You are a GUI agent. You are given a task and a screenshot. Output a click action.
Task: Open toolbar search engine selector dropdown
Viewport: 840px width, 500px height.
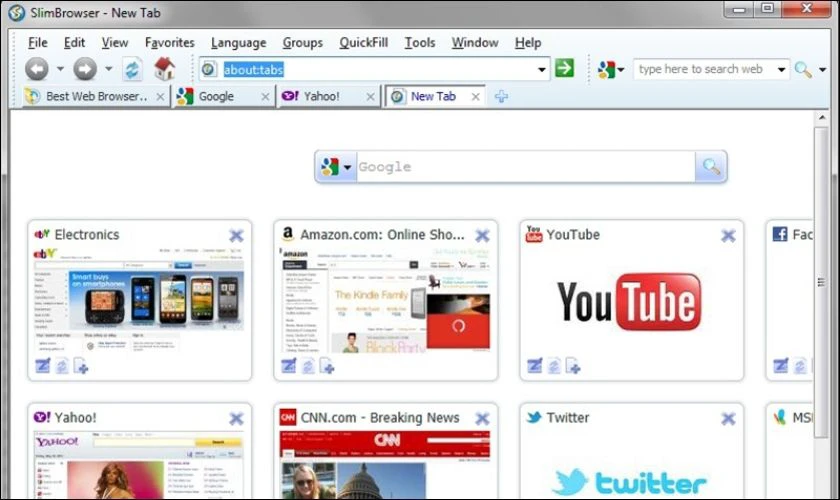tap(621, 70)
